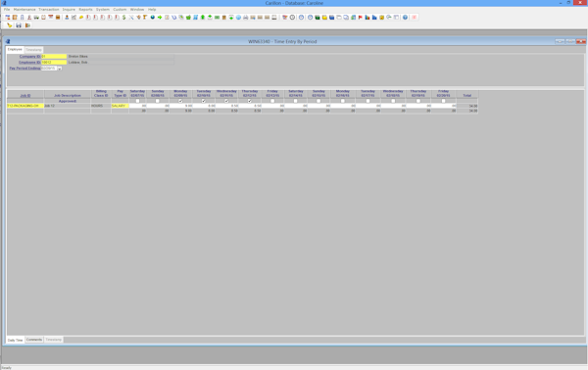Click the printer icon in the toolbar
588x370 pixels.
246,18
